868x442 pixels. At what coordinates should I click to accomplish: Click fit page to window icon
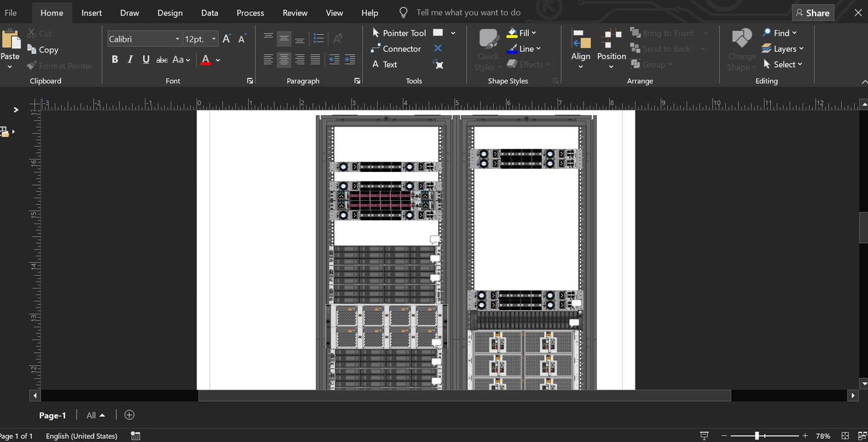pos(845,435)
